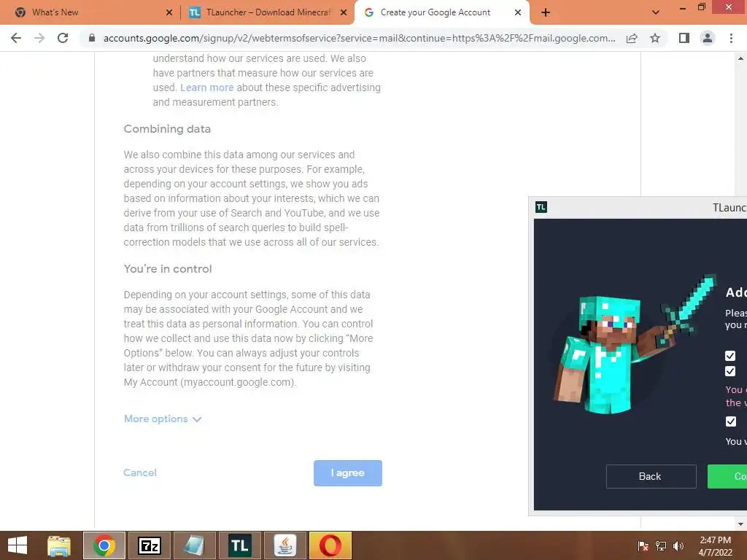Image resolution: width=747 pixels, height=560 pixels.
Task: Bookmark this page with the star icon
Action: pyautogui.click(x=655, y=38)
